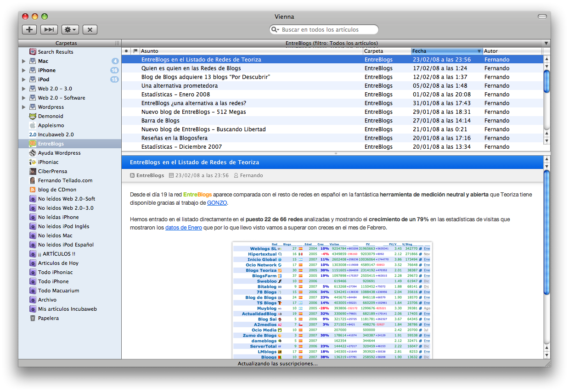569x392 pixels.
Task: Open the search magnifier options dropdown
Action: pos(276,29)
